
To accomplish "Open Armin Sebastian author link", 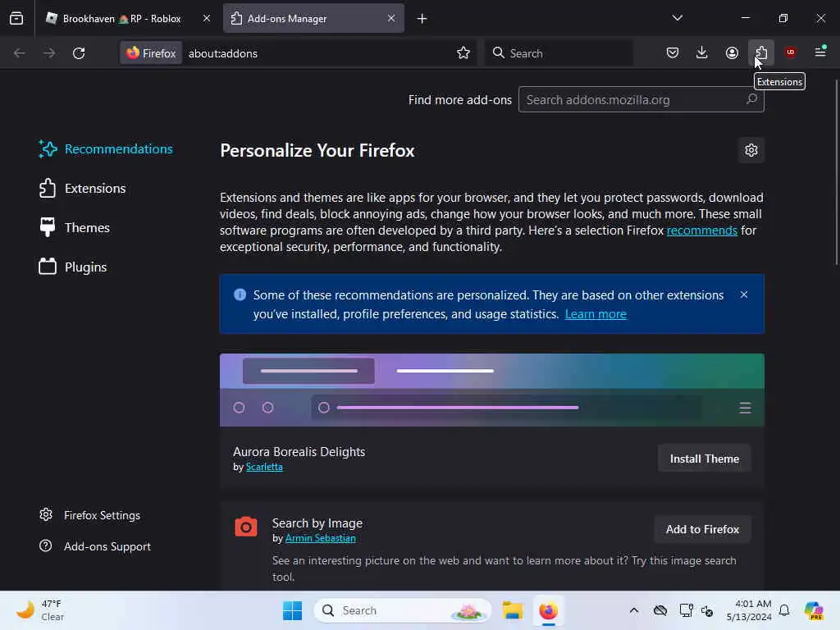I will [321, 538].
